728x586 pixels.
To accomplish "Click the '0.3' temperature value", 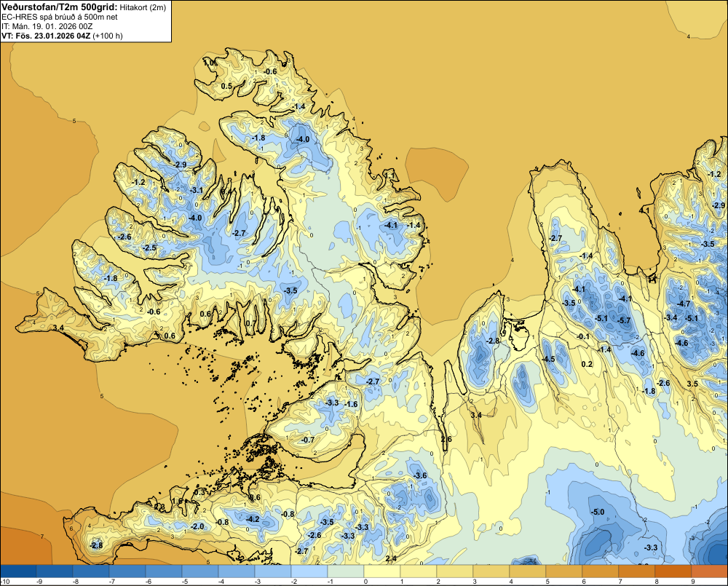I will (x=199, y=492).
